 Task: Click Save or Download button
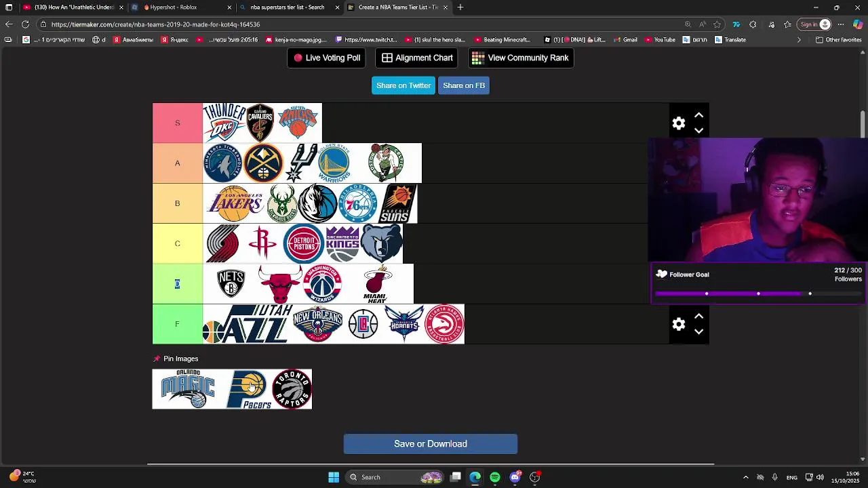tap(431, 444)
